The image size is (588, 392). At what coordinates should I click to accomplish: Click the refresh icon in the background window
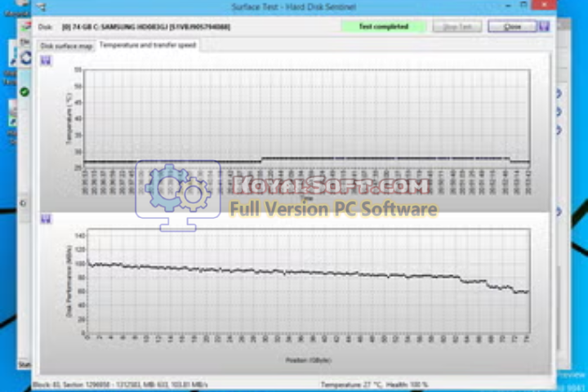point(26,58)
